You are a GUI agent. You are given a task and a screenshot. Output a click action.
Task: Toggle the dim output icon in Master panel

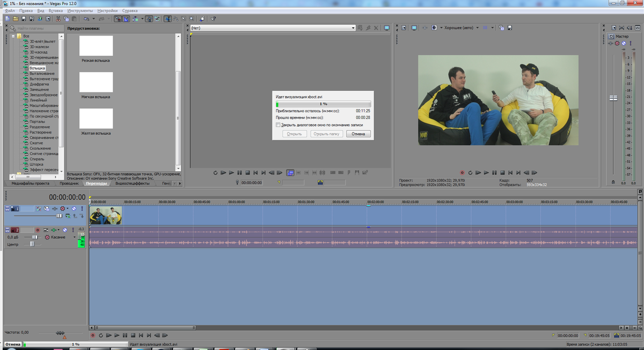pos(630,28)
